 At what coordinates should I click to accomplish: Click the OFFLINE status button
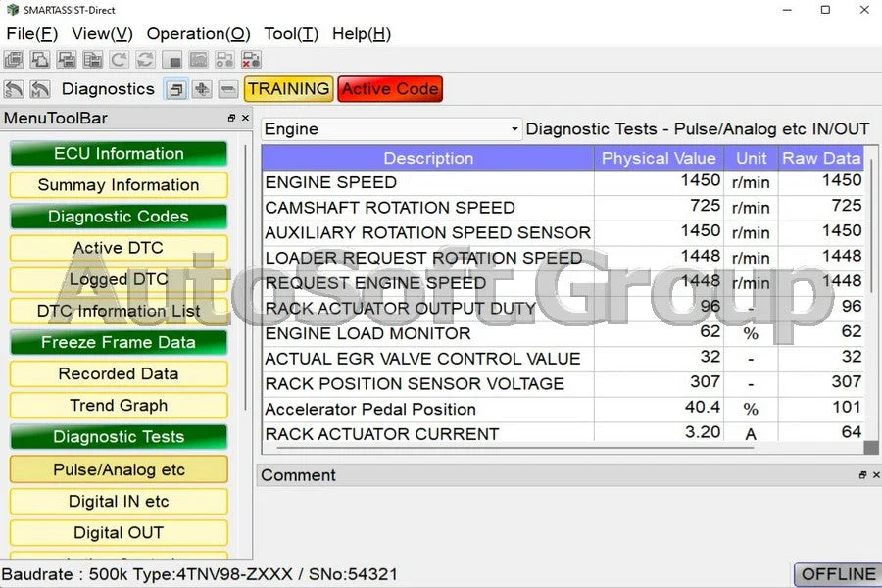(838, 574)
